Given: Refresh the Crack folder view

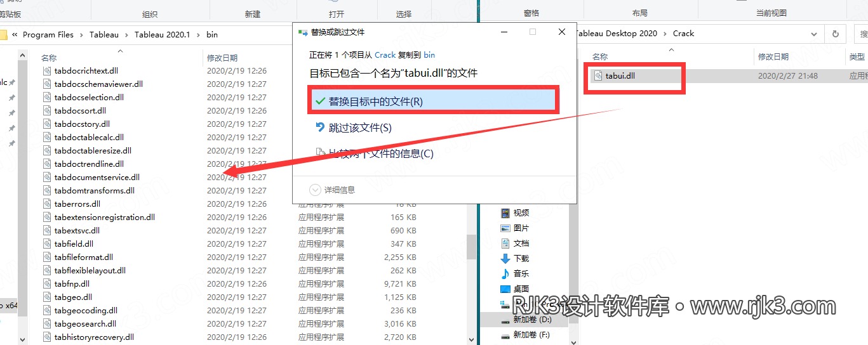Looking at the screenshot, I should [x=835, y=34].
